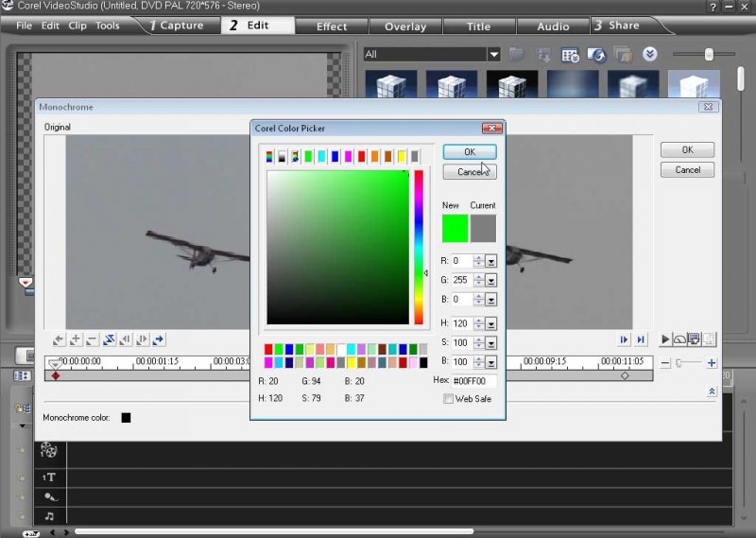The height and width of the screenshot is (538, 756).
Task: Click the zoom in plus icon by timeline
Action: click(x=712, y=363)
